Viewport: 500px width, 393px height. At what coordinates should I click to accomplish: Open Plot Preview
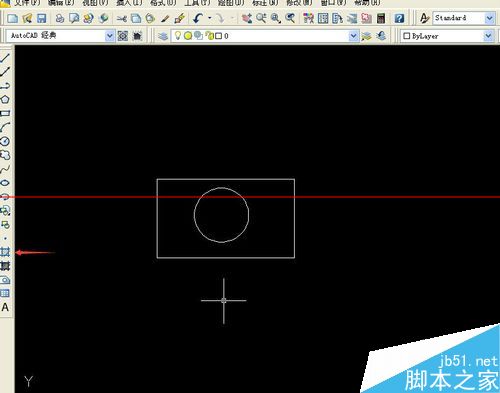pyautogui.click(x=74, y=18)
